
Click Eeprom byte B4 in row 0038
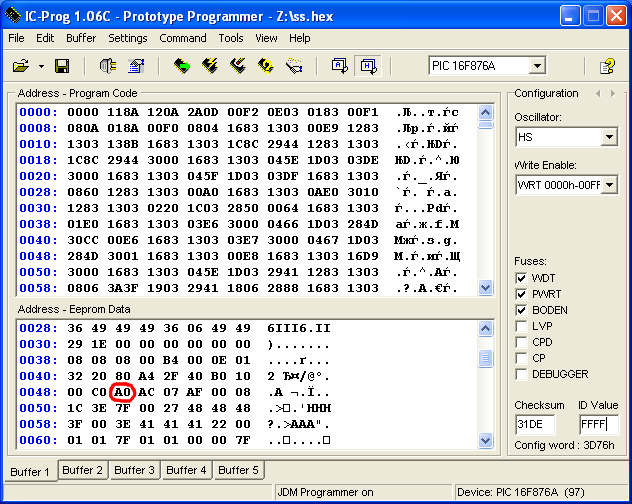click(x=171, y=360)
